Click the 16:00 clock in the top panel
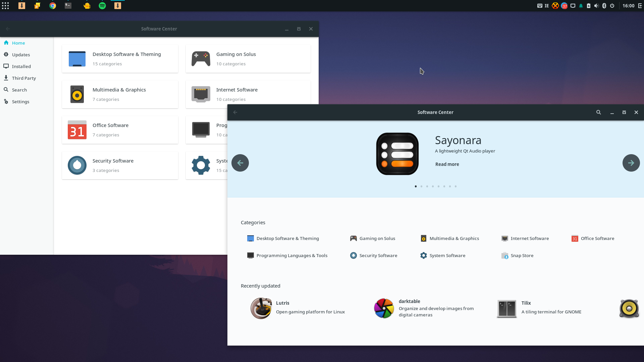This screenshot has height=362, width=644. click(x=628, y=6)
